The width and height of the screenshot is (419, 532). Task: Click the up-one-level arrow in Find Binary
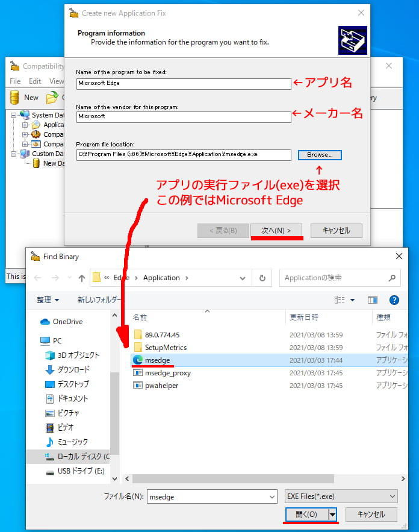[82, 278]
